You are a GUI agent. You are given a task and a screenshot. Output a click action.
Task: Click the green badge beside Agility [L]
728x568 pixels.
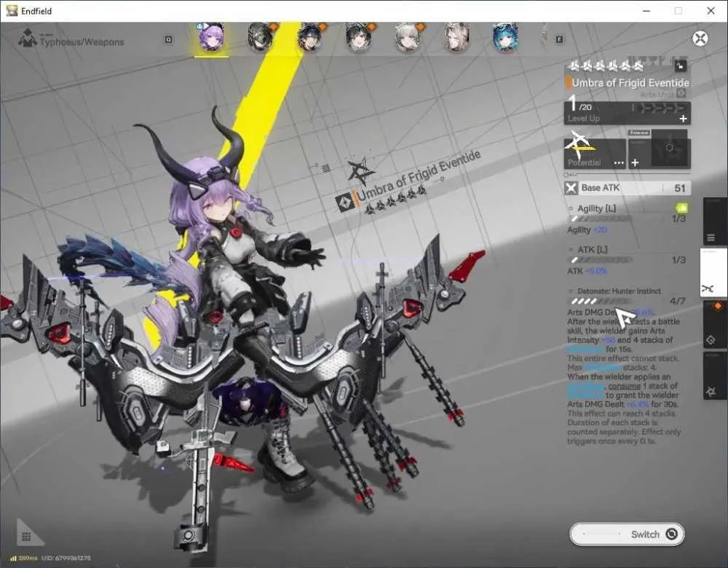pos(681,208)
